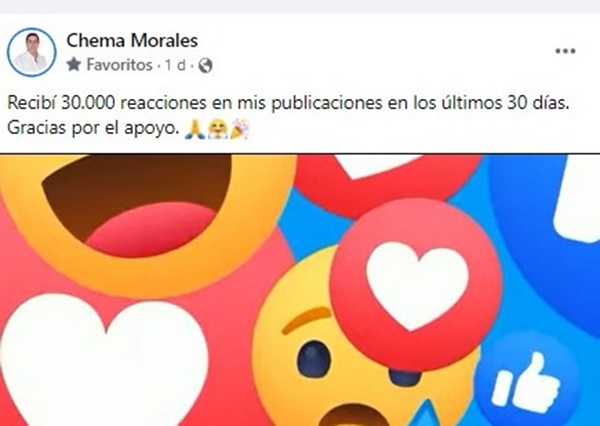Click the post text about 30.000 reacciones
This screenshot has width=600, height=426.
click(x=288, y=104)
